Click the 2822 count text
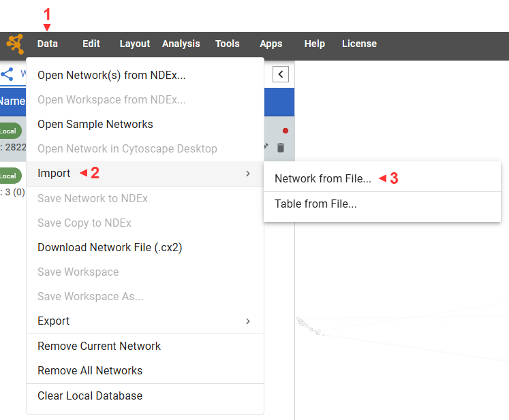The width and height of the screenshot is (509, 420). click(15, 147)
